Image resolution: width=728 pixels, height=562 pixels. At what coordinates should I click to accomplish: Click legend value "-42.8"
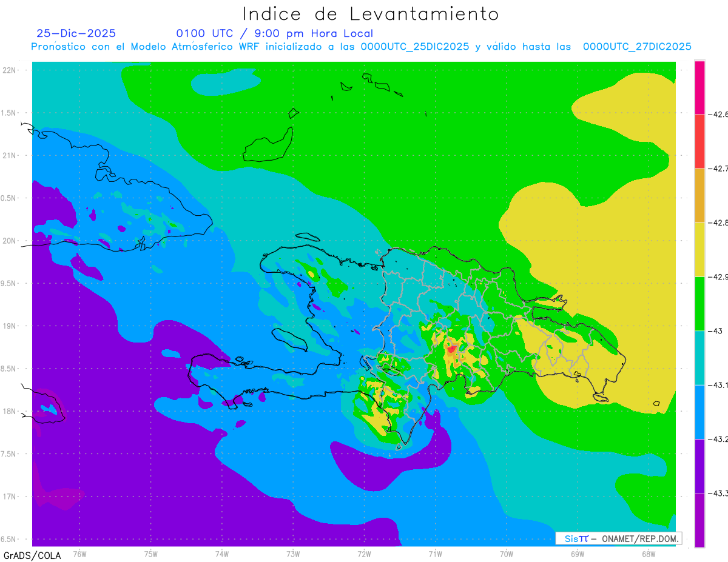pos(718,222)
